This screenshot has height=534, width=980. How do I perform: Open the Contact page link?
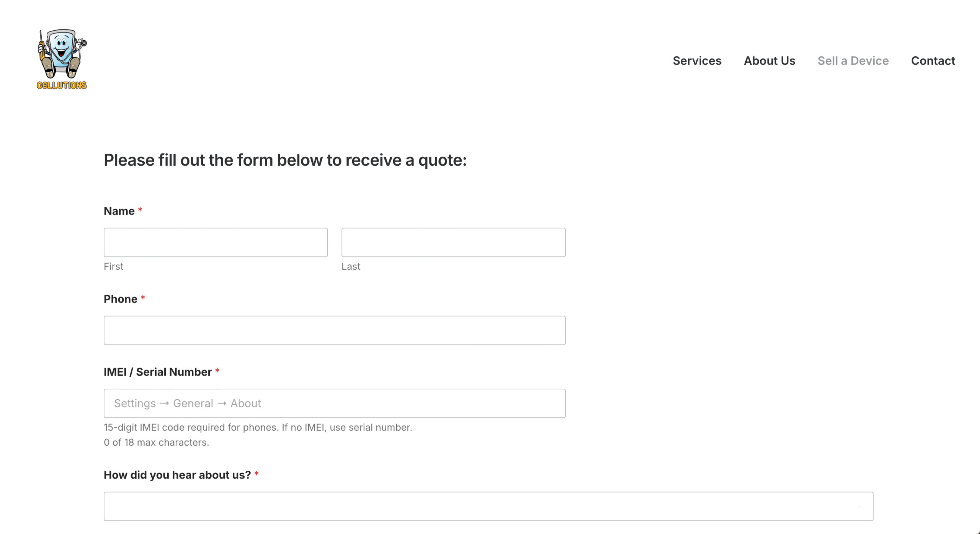click(x=933, y=61)
